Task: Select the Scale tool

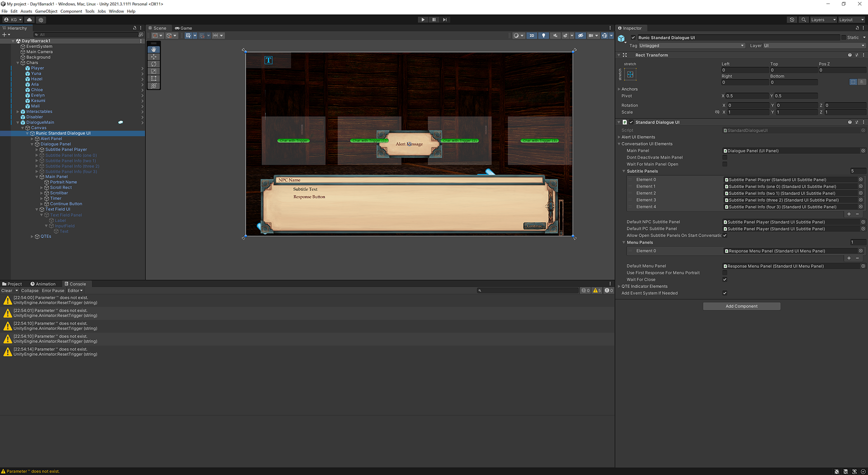Action: pyautogui.click(x=154, y=71)
